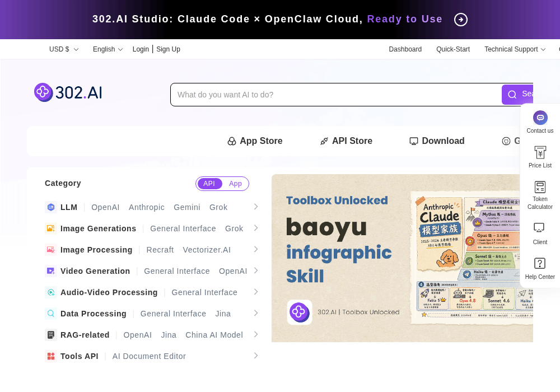
Task: Click the Tools API category icon
Action: coord(51,356)
